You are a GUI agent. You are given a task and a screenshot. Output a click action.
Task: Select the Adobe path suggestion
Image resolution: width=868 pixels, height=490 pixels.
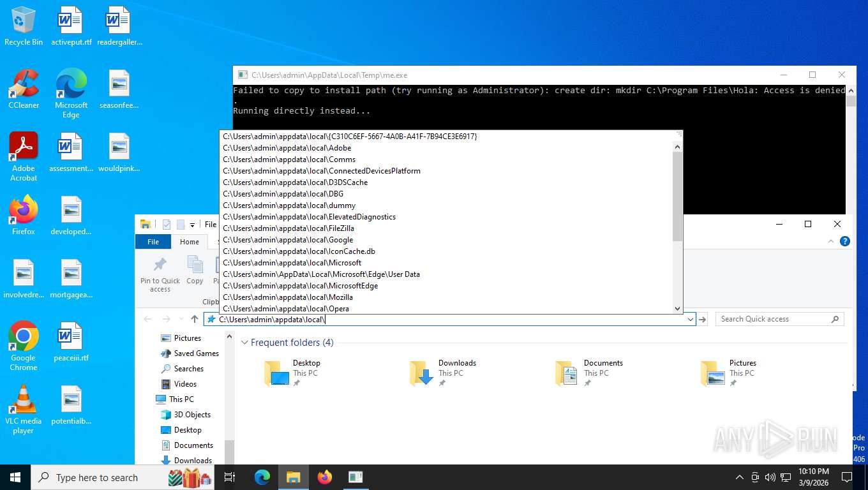[446, 148]
